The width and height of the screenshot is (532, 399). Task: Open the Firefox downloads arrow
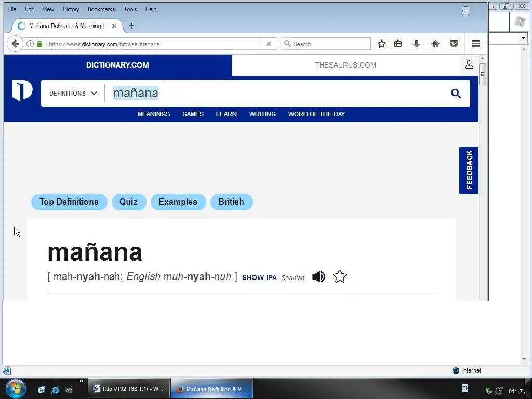417,44
